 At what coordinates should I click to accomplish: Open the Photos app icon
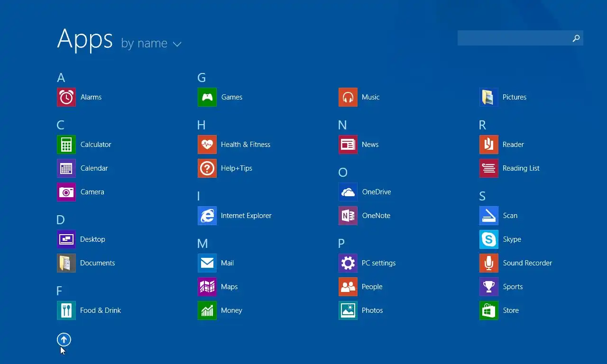pyautogui.click(x=348, y=310)
